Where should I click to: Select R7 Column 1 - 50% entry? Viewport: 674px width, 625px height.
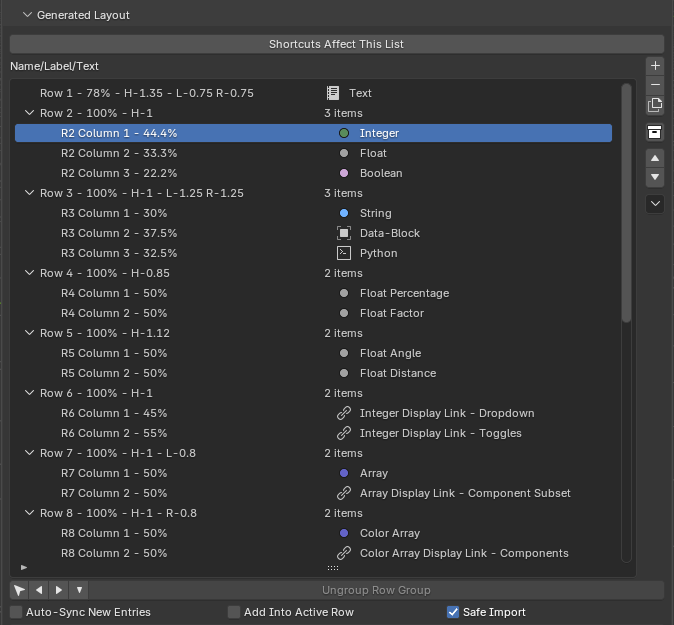[313, 473]
